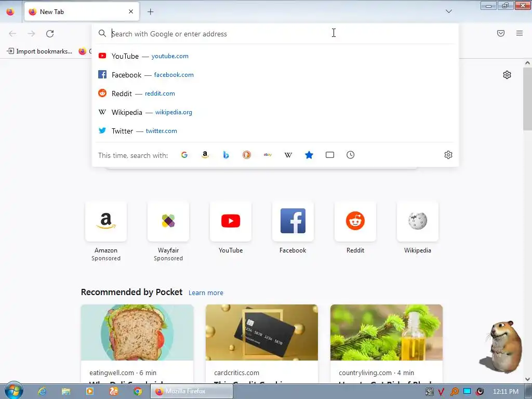Search with Google engine icon
Viewport: 532px width, 399px height.
tap(184, 155)
